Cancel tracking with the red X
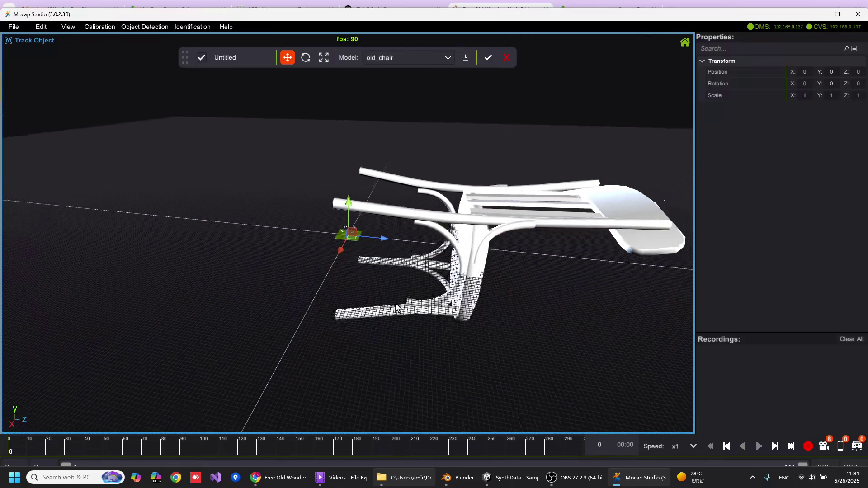This screenshot has width=868, height=488. point(507,58)
